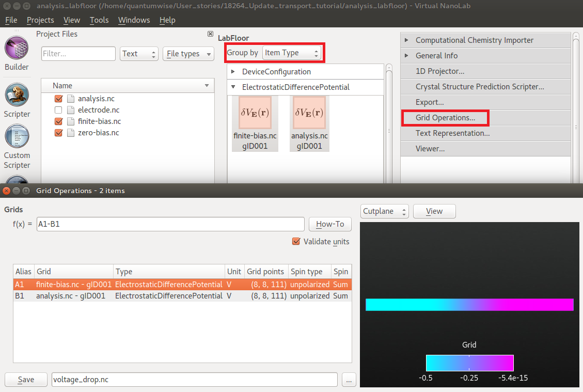
Task: Click the browse ellipsis button beside voltage_drop.nc
Action: pos(349,380)
